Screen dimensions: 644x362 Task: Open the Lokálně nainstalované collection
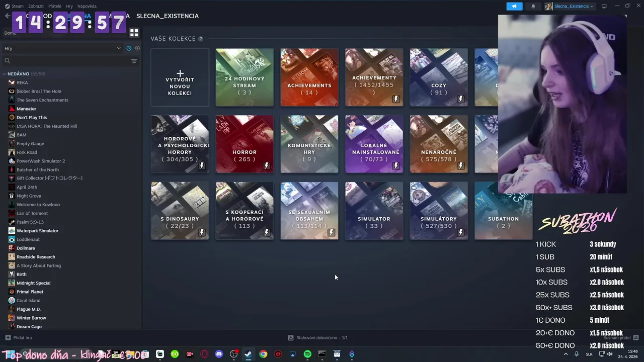pos(374,144)
